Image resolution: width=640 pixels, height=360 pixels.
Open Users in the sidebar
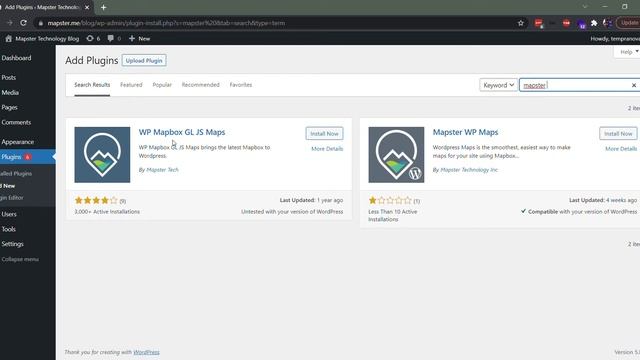(x=9, y=214)
